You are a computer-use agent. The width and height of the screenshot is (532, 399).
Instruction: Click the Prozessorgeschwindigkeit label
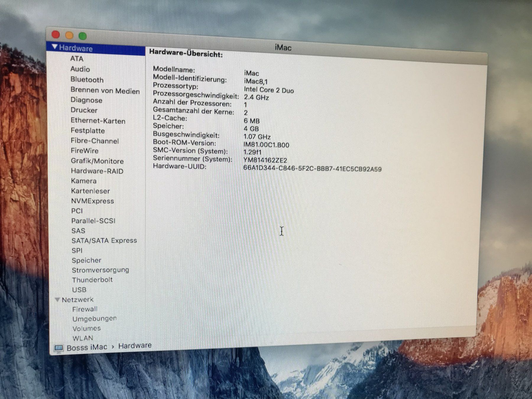click(196, 95)
